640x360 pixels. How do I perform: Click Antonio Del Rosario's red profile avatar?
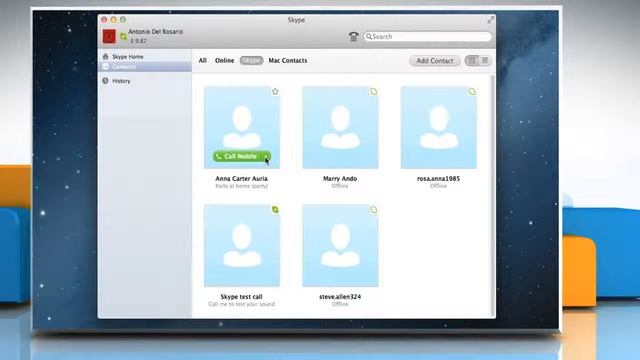pos(109,36)
